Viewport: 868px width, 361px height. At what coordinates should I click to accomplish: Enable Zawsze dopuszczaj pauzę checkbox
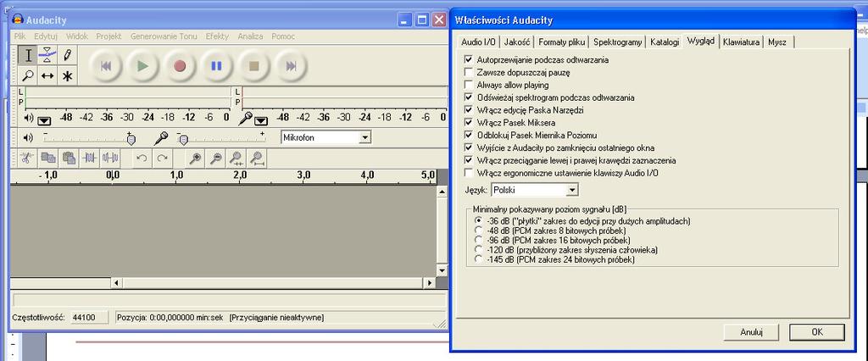469,72
